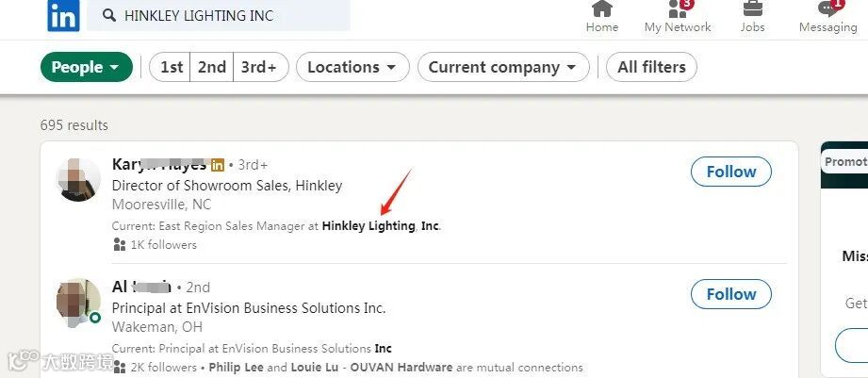Screen dimensions: 868x378
Task: Toggle the 1st connections filter
Action: (x=172, y=67)
